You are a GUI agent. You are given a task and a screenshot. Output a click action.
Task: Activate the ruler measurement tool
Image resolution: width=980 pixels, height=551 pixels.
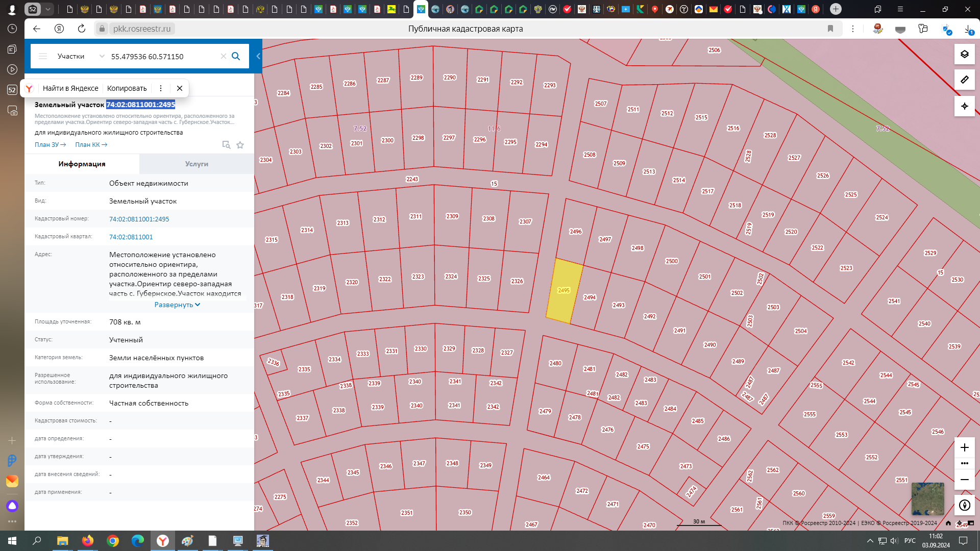point(964,80)
